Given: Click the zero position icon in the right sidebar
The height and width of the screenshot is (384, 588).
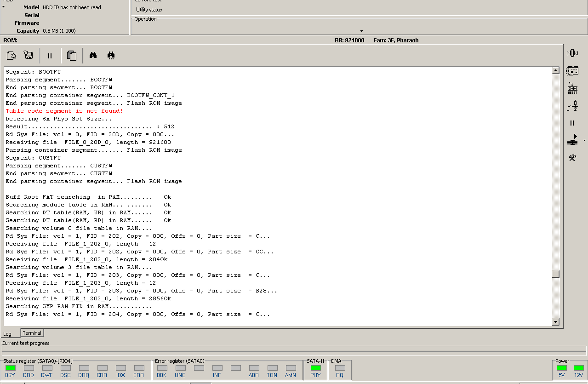Looking at the screenshot, I should point(572,53).
